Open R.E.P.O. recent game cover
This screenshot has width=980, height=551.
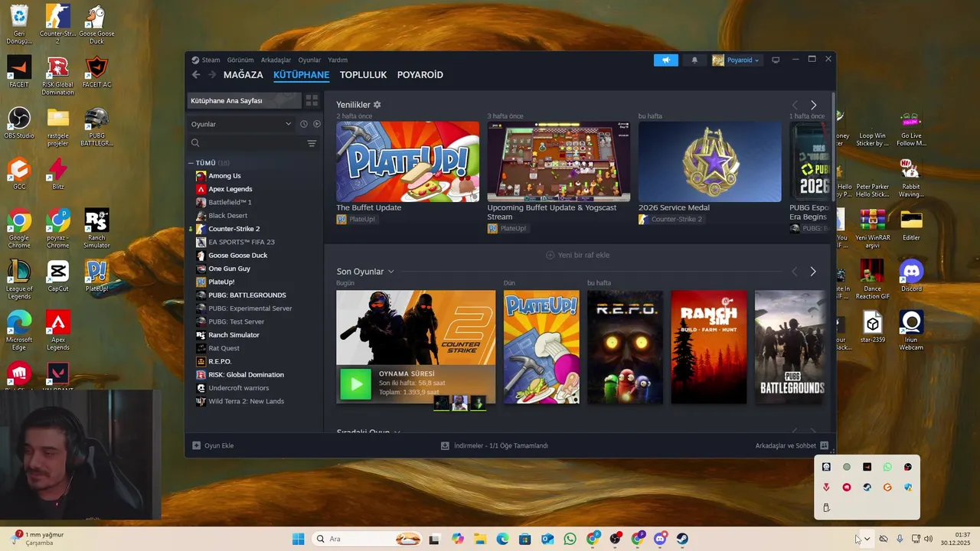[x=625, y=347]
